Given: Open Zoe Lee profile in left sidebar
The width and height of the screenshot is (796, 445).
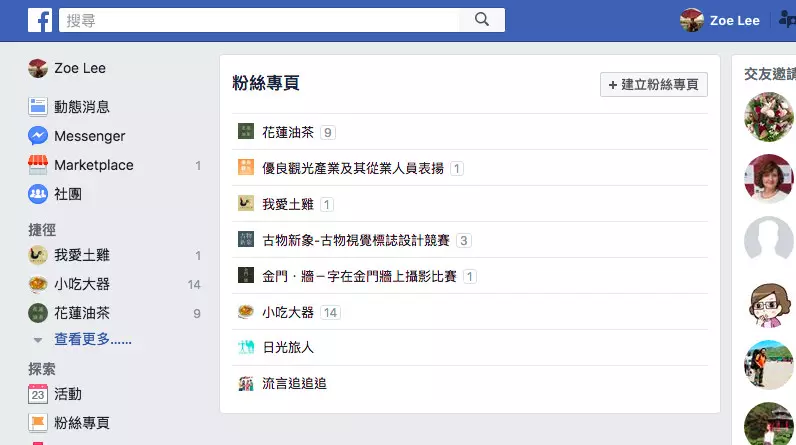Looking at the screenshot, I should (x=67, y=68).
